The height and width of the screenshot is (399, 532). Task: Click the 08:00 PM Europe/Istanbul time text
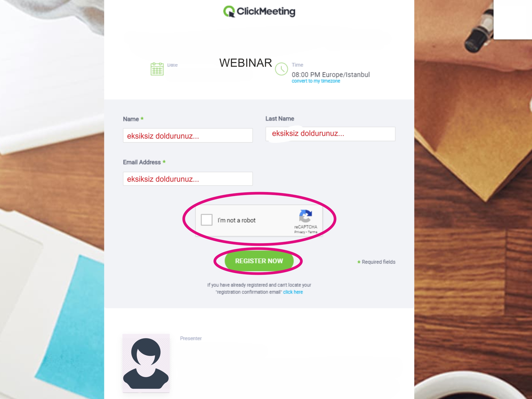[x=331, y=74]
